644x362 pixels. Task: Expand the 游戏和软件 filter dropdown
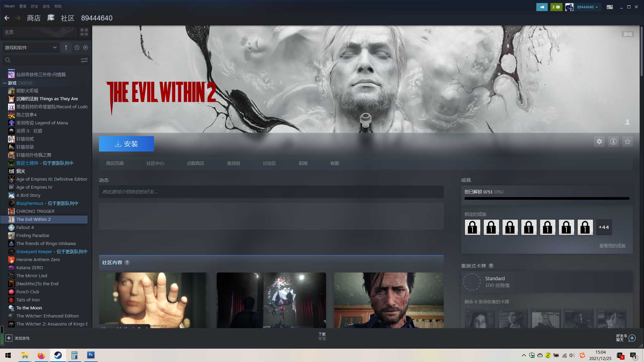point(31,48)
